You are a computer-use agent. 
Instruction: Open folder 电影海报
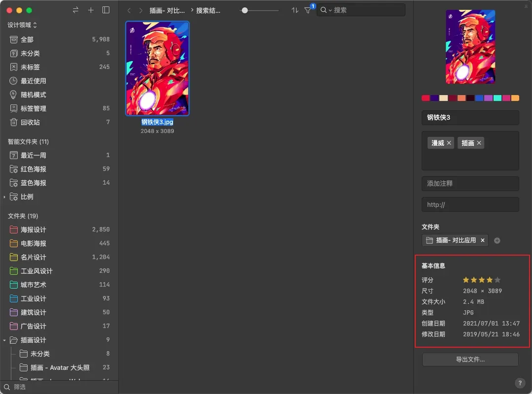59,243
